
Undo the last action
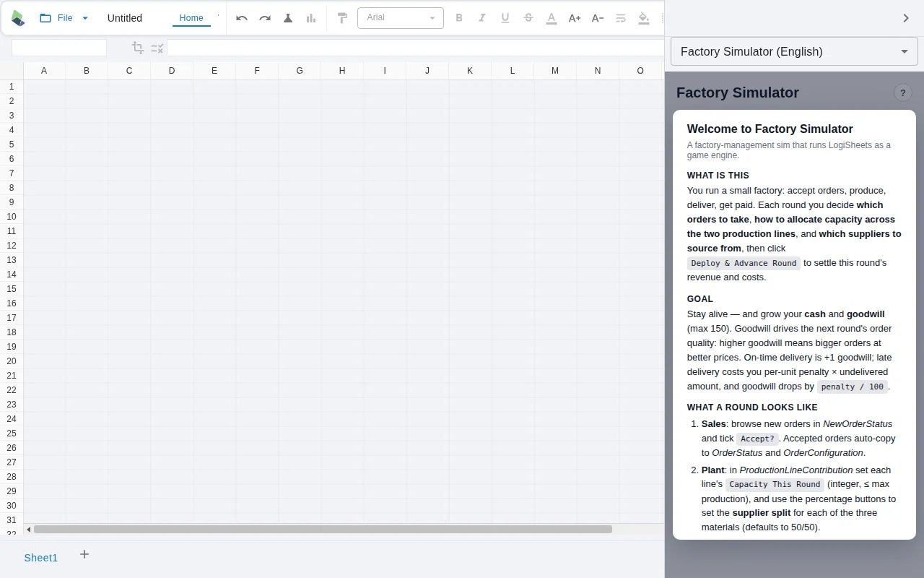pyautogui.click(x=242, y=18)
